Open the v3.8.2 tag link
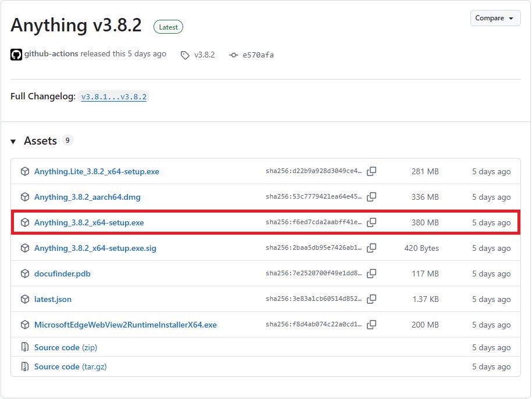532x399 pixels. [x=204, y=55]
